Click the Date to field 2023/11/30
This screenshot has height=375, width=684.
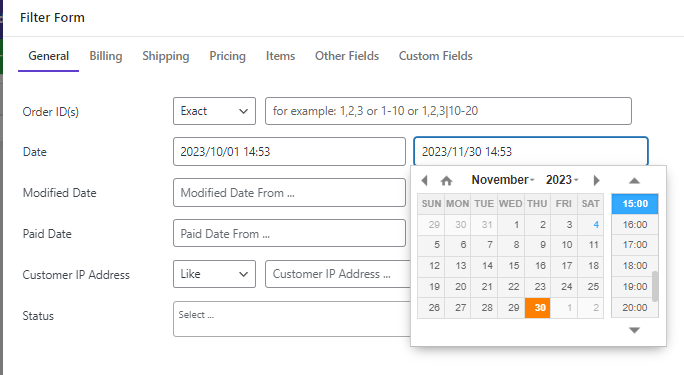[531, 152]
